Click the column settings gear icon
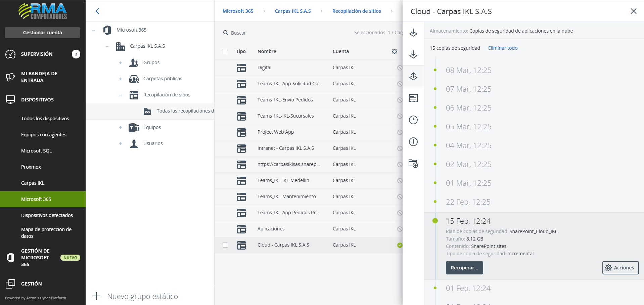Image resolution: width=644 pixels, height=305 pixels. point(394,51)
